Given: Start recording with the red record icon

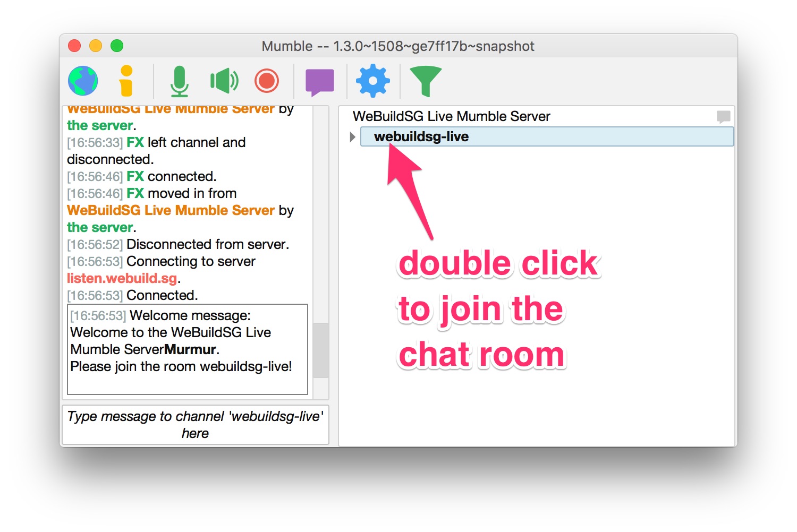Looking at the screenshot, I should pyautogui.click(x=267, y=81).
